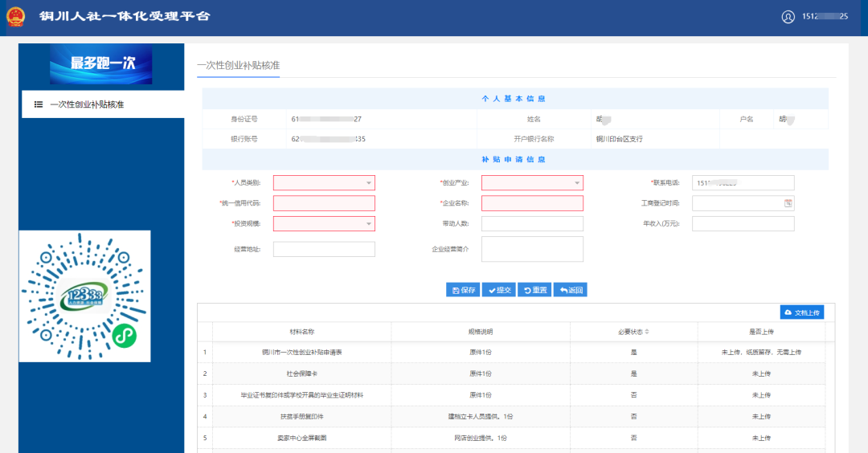Select the 一次性创业补贴核准 page tab heading
This screenshot has height=453, width=868.
coord(239,65)
